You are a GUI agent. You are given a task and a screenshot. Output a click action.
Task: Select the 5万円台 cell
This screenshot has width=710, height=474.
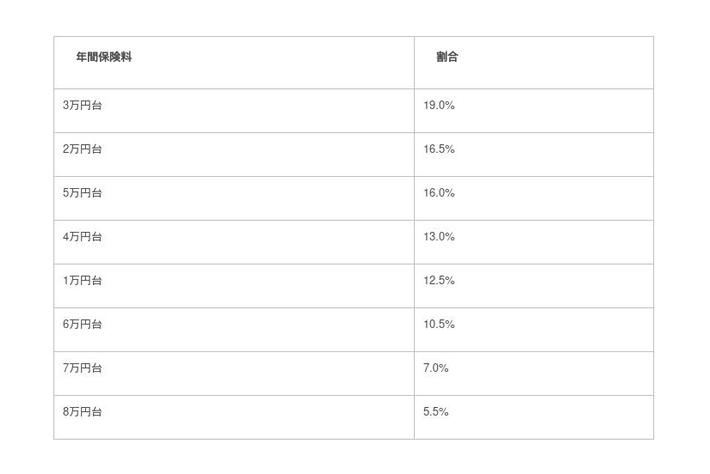82,193
